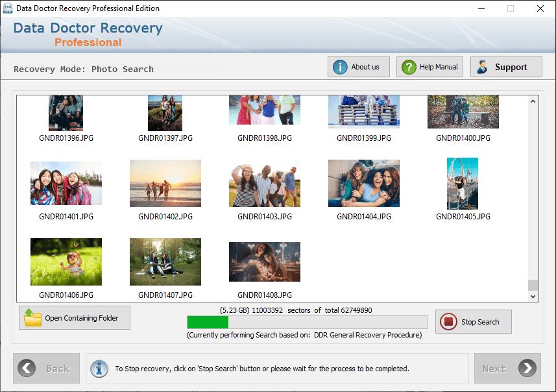Select the GNDR01400.JPG thumbnail
This screenshot has height=392, width=556.
click(463, 112)
